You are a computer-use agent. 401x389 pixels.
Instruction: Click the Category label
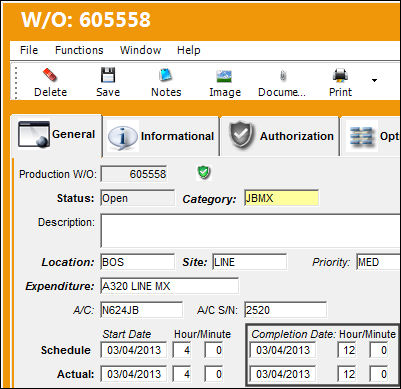[x=209, y=199]
